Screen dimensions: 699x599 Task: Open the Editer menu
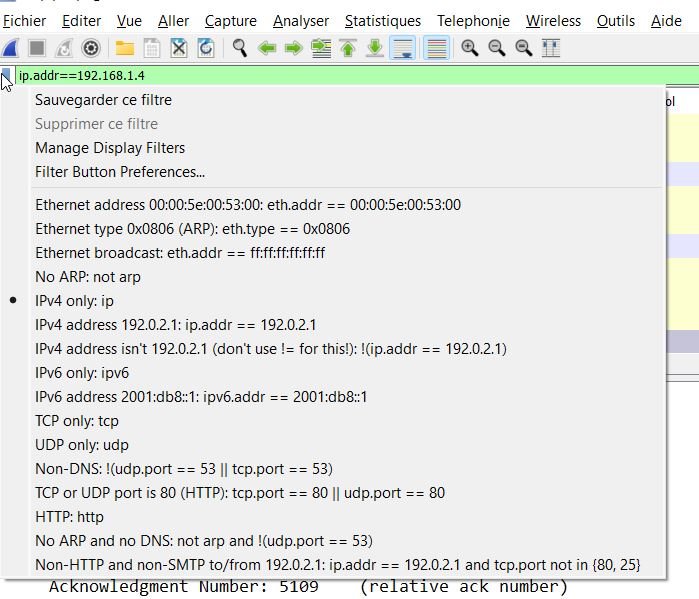82,21
